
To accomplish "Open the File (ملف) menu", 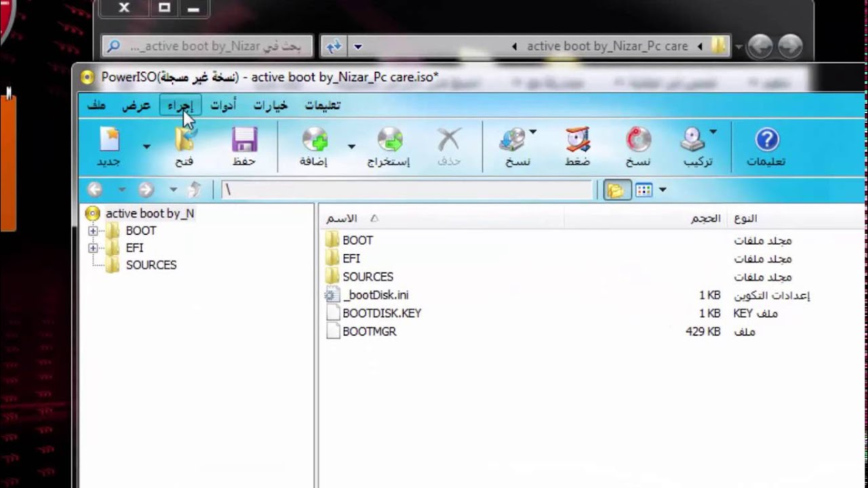I will point(97,105).
